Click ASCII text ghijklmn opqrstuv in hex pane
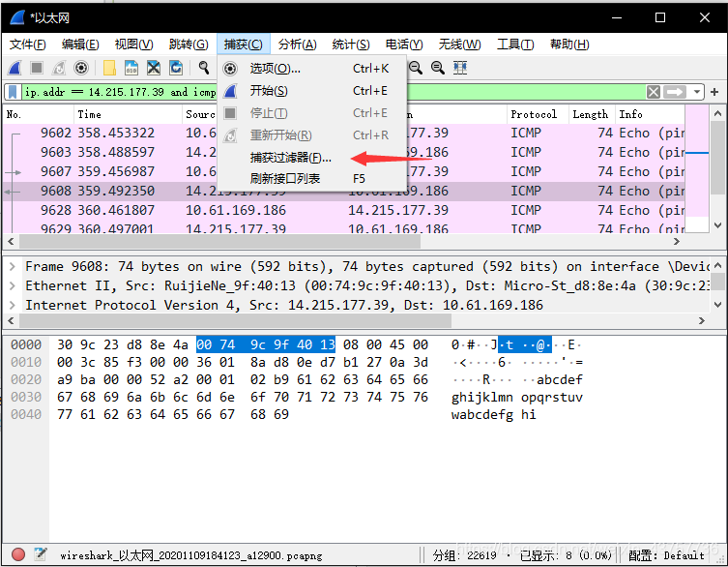 coord(516,398)
